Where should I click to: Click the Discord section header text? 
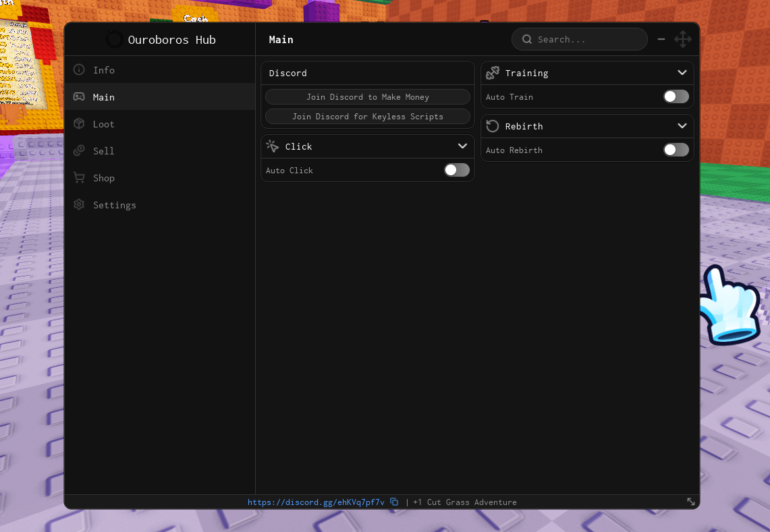(x=287, y=73)
